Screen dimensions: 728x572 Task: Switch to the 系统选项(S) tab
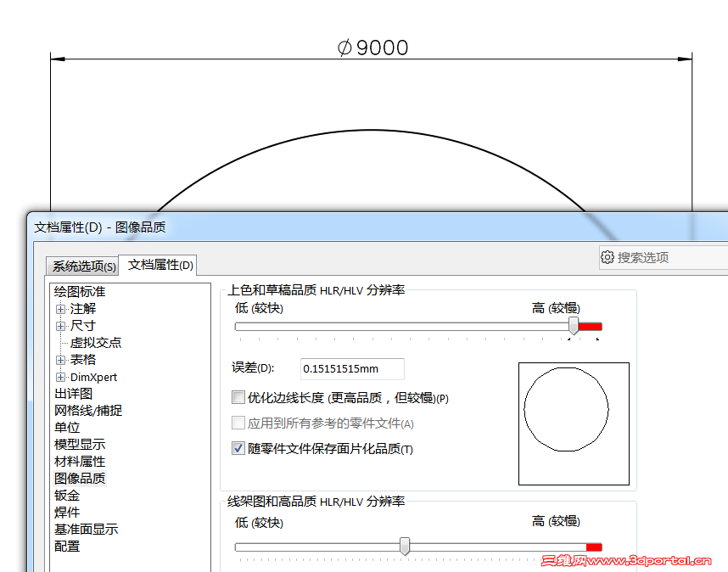[x=82, y=266]
